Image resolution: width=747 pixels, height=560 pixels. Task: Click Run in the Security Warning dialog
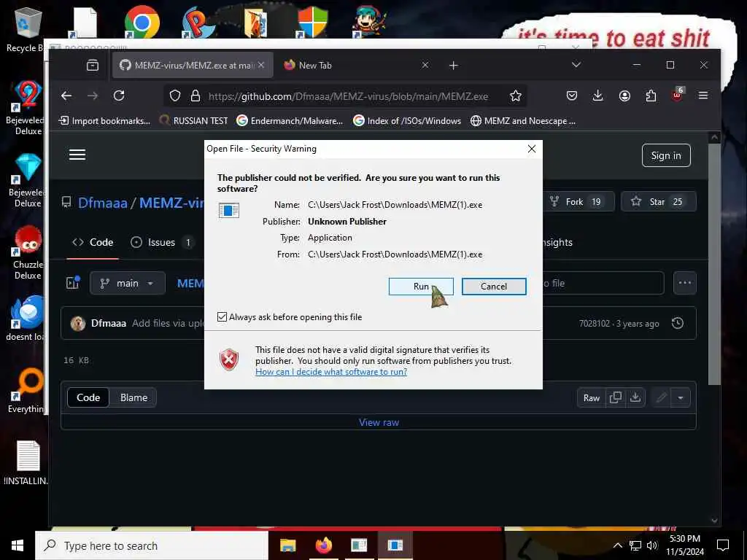pyautogui.click(x=421, y=286)
